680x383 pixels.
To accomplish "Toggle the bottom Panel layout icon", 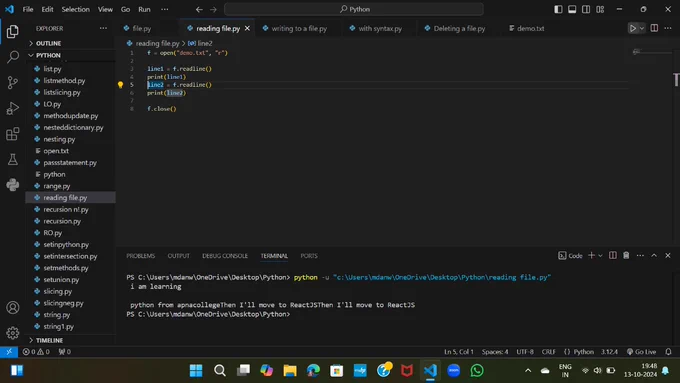I will [572, 9].
